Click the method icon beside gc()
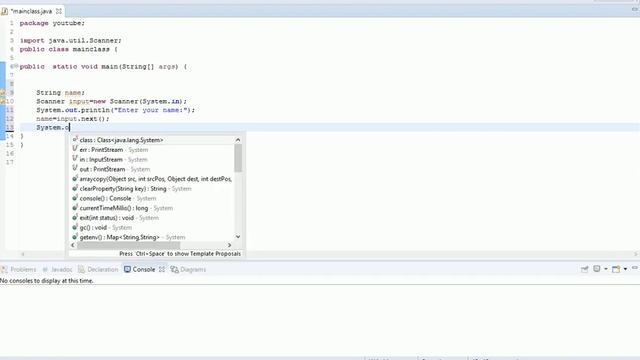Image resolution: width=640 pixels, height=360 pixels. click(75, 227)
